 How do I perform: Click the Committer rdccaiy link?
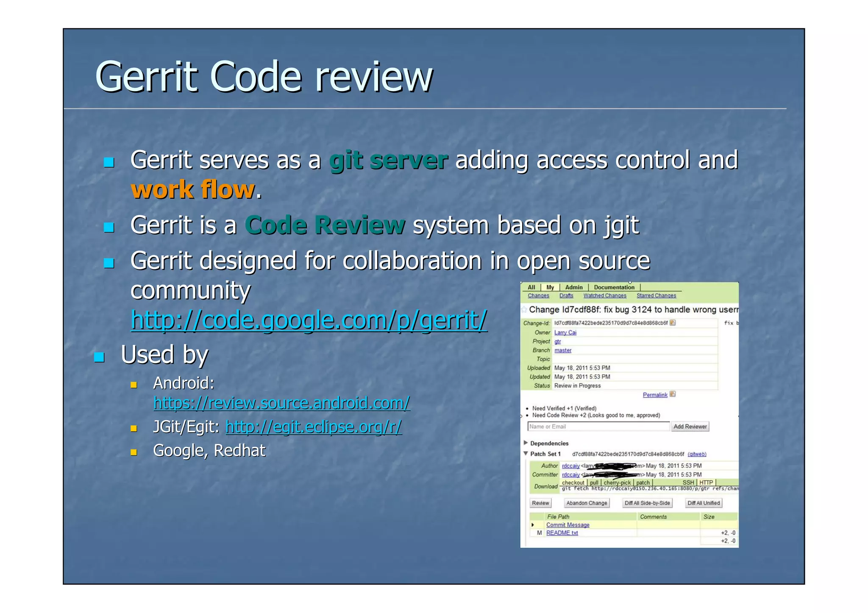coord(571,474)
